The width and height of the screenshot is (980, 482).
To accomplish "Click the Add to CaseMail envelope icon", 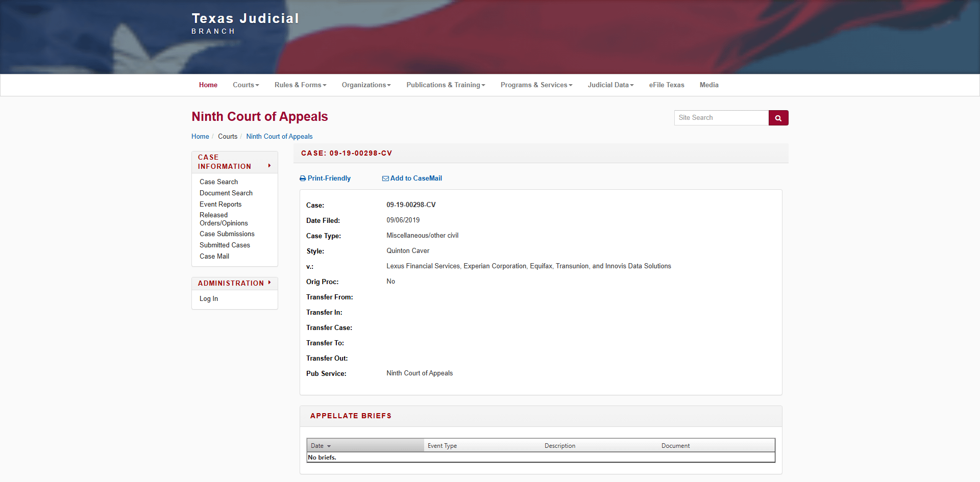I will [x=385, y=179].
